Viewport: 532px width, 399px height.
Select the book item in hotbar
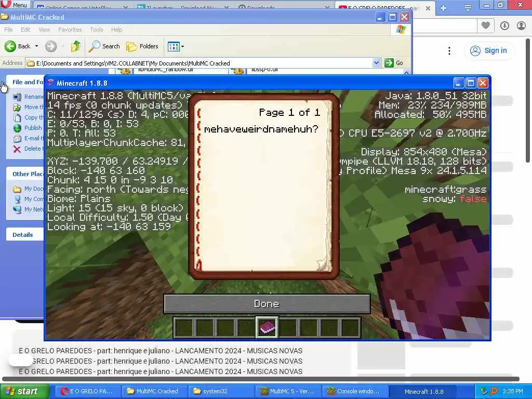[x=267, y=327]
